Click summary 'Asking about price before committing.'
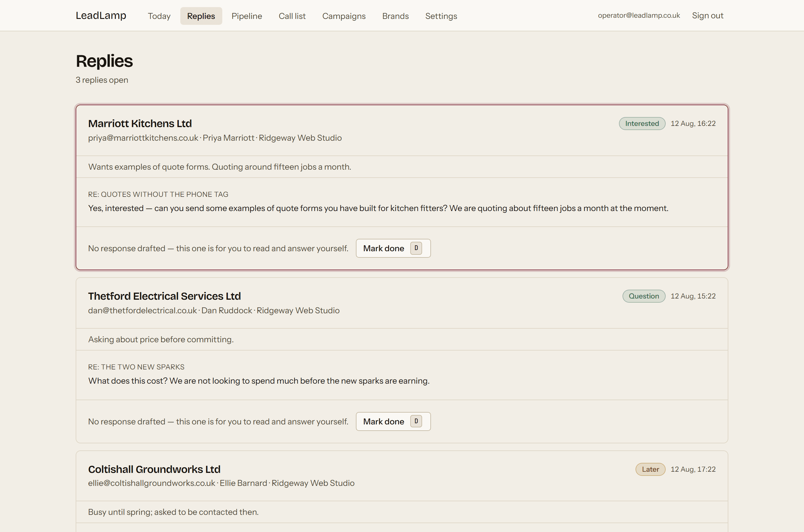Image resolution: width=804 pixels, height=532 pixels. tap(161, 340)
